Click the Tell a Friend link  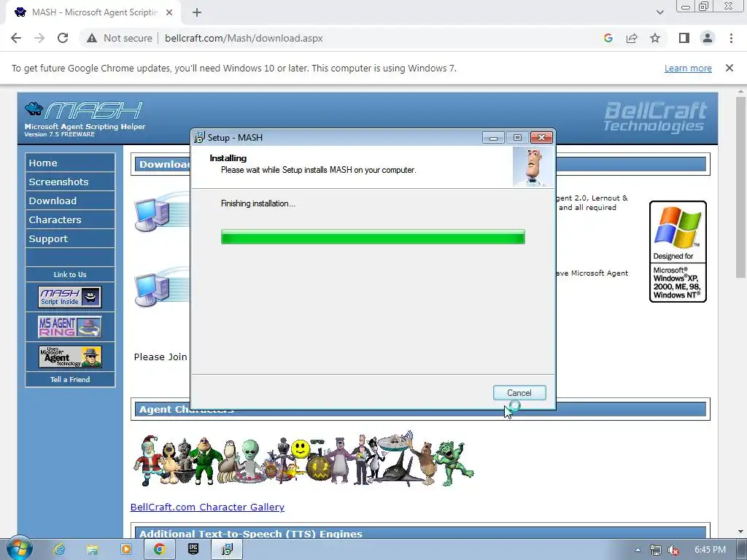[70, 379]
